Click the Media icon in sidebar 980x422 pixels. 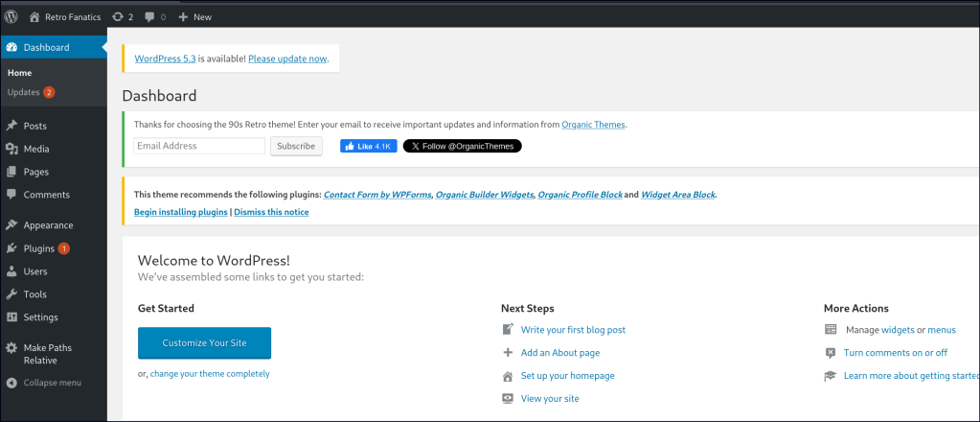coord(11,149)
